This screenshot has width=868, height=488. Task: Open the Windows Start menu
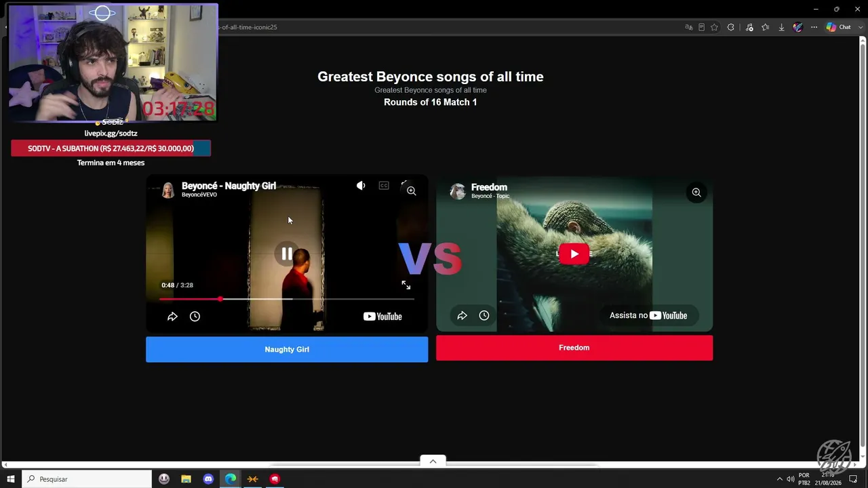[11, 479]
